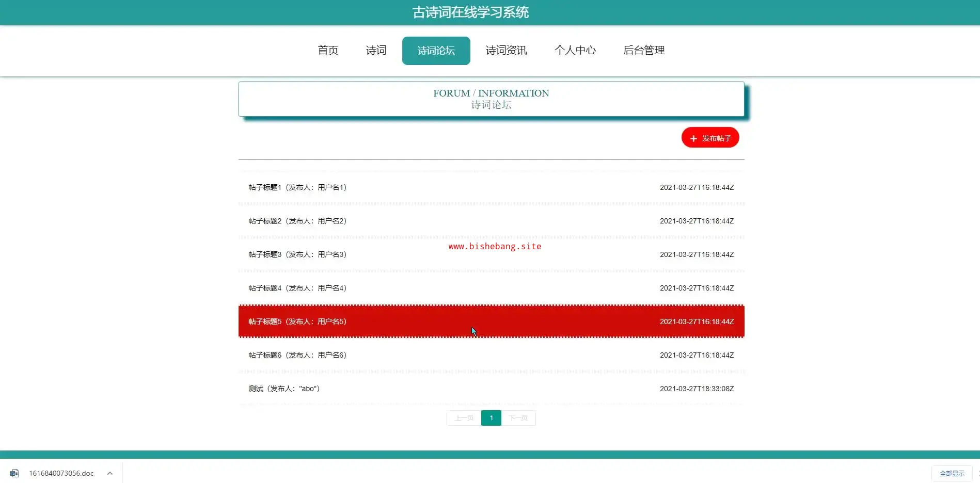Open the 首页 navigation tab
This screenshot has width=980, height=483.
tap(328, 51)
